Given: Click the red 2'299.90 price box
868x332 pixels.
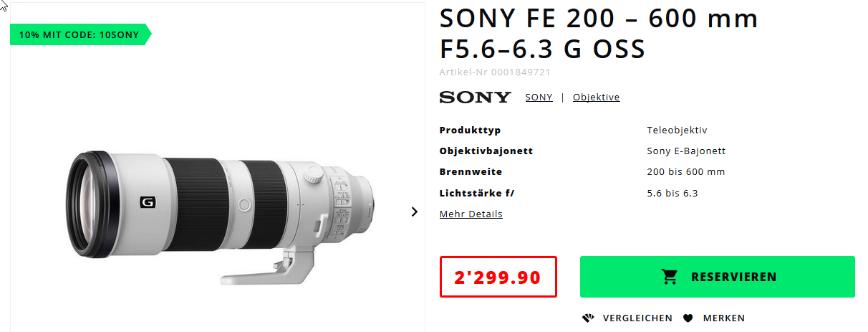Looking at the screenshot, I should click(498, 277).
